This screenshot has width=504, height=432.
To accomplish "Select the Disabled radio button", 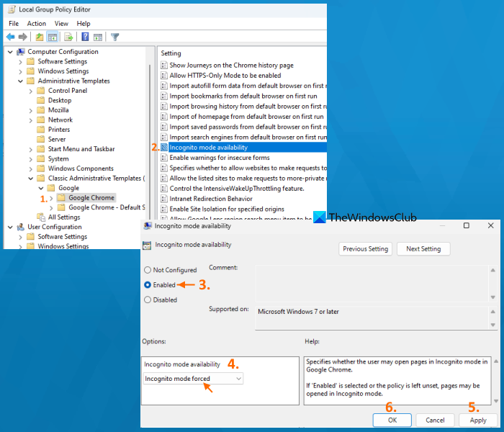I will click(148, 300).
